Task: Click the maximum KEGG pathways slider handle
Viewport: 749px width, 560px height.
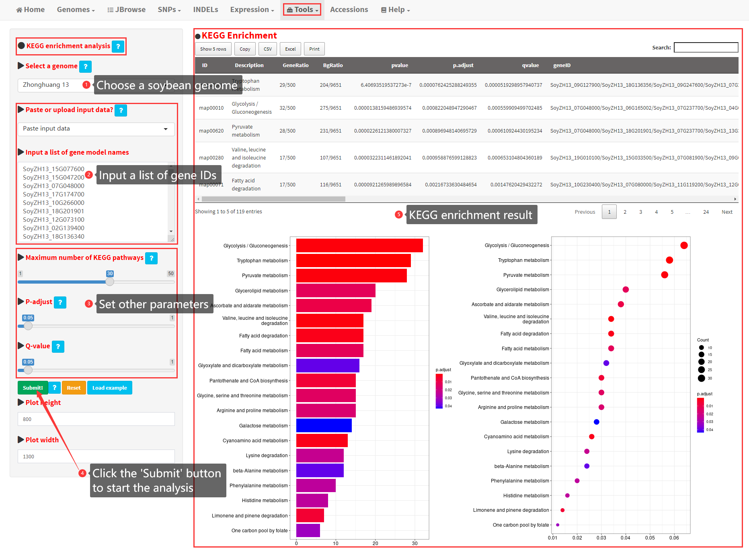Action: 110,282
